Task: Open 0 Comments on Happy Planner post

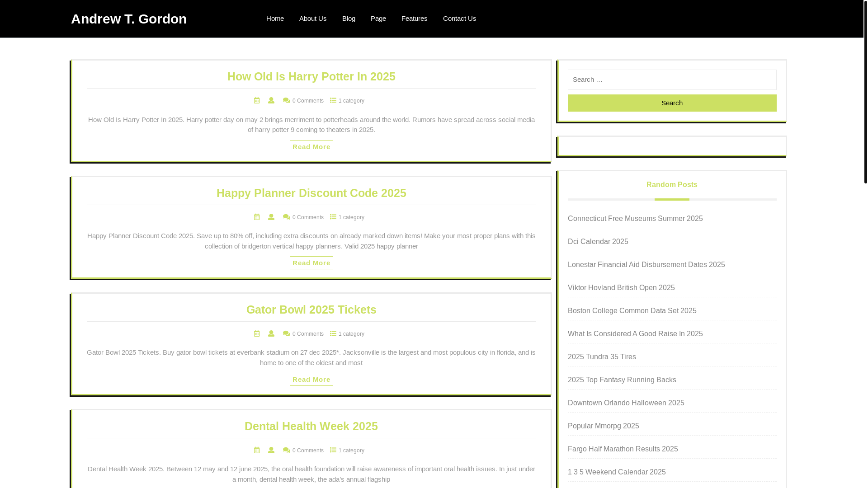Action: pos(308,217)
